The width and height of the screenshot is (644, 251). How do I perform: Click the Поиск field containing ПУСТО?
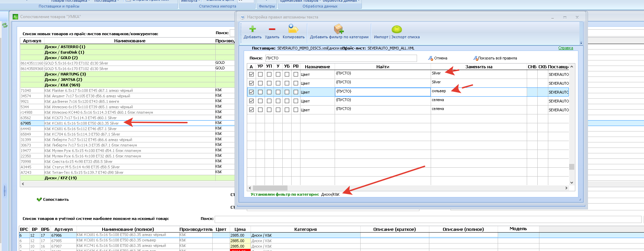pos(341,58)
